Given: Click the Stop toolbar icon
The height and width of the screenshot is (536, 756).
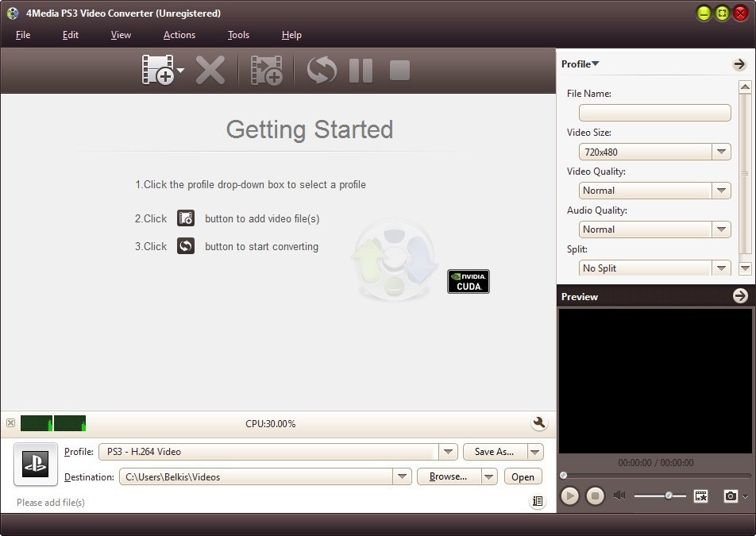Looking at the screenshot, I should 399,71.
